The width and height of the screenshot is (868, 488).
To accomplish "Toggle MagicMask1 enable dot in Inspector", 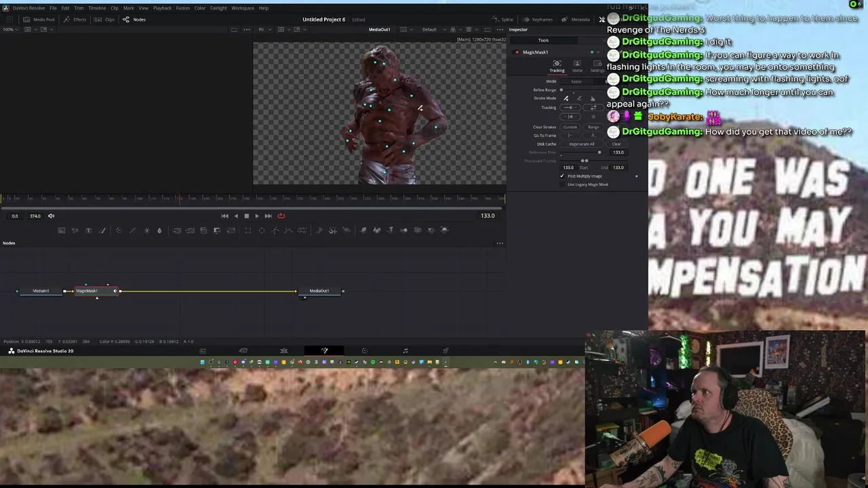I will point(517,52).
